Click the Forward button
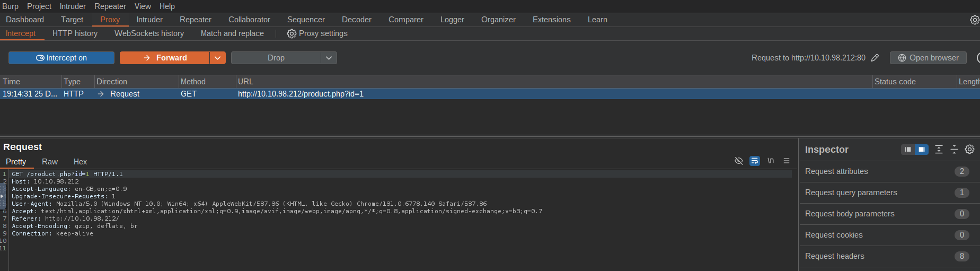This screenshot has width=980, height=271. (x=165, y=58)
